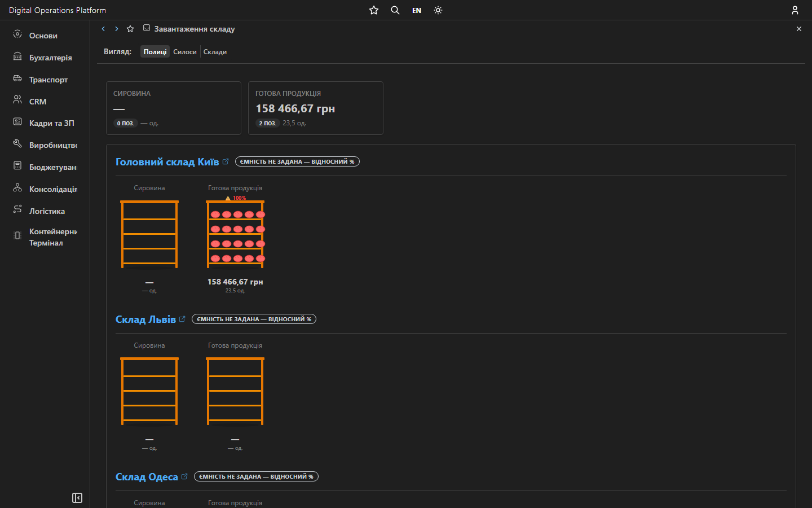Open Склад Львів external link icon
The width and height of the screenshot is (812, 508).
[182, 319]
